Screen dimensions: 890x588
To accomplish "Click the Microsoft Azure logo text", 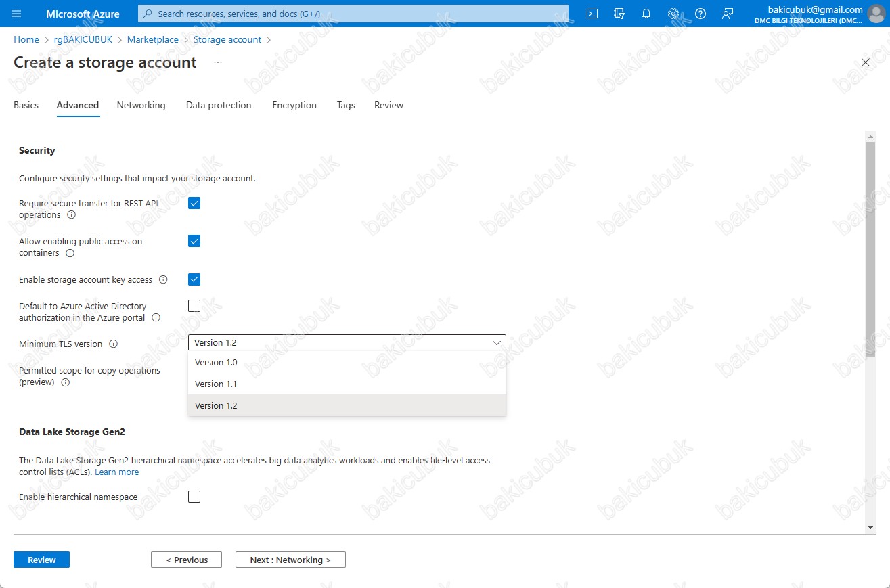I will pyautogui.click(x=83, y=14).
